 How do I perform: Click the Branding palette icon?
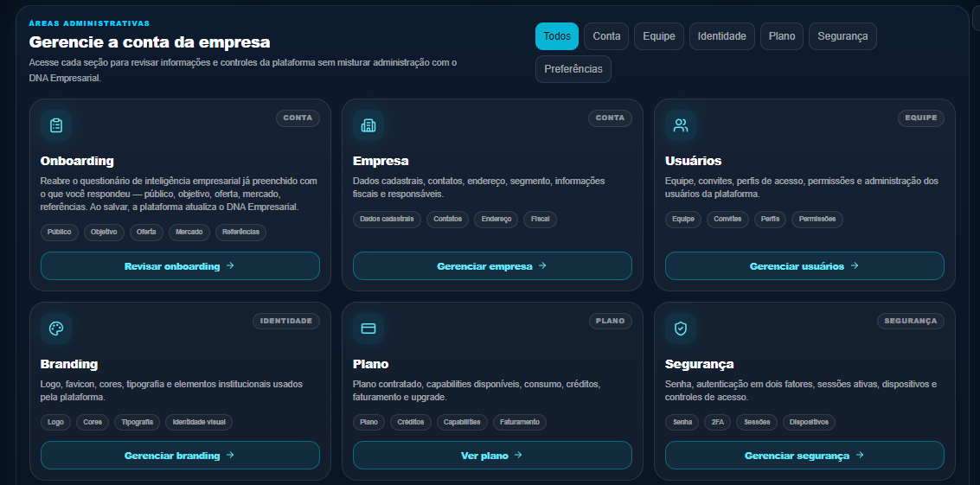[x=56, y=329]
